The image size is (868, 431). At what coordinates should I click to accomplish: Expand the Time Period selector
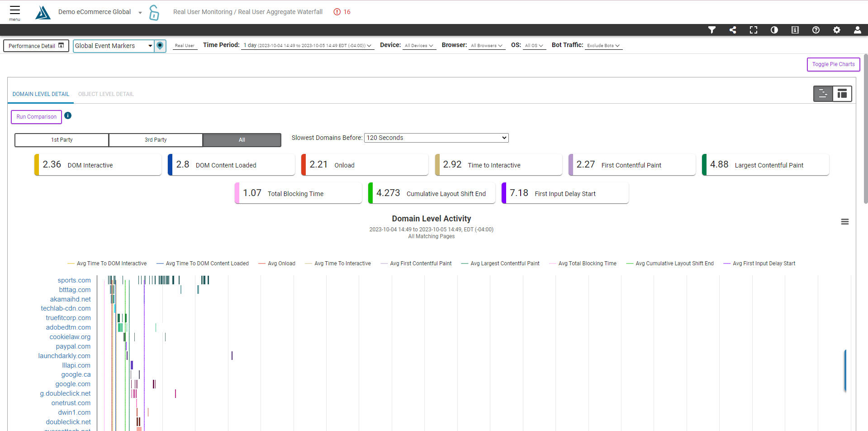(307, 46)
